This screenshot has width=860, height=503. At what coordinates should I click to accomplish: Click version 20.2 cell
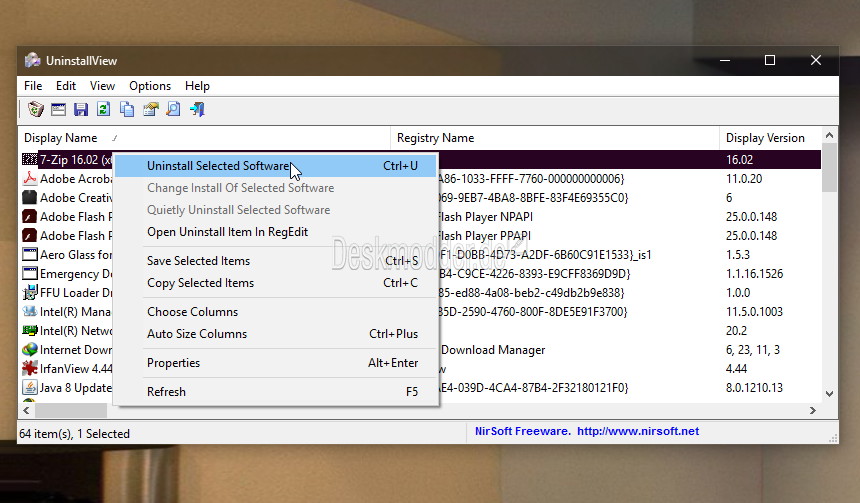coord(736,330)
